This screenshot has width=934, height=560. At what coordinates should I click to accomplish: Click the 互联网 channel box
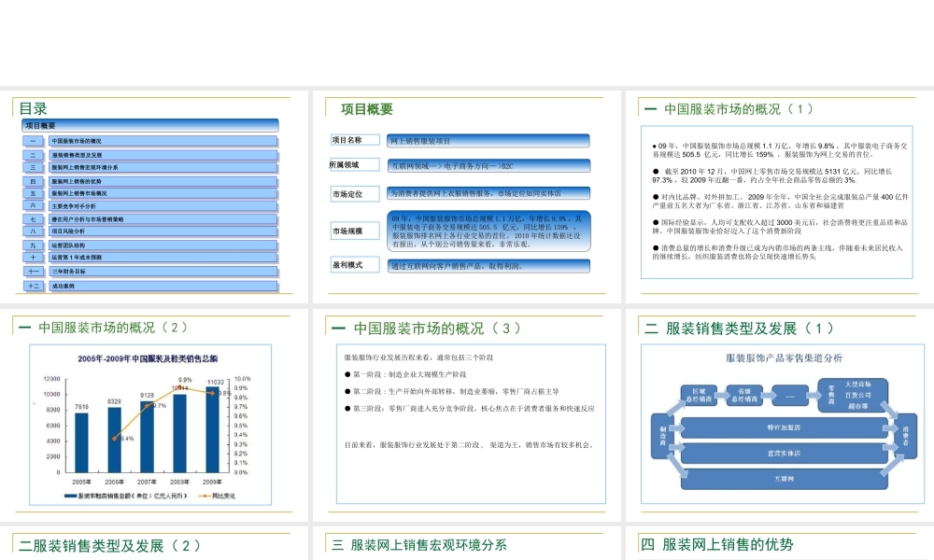pyautogui.click(x=784, y=479)
